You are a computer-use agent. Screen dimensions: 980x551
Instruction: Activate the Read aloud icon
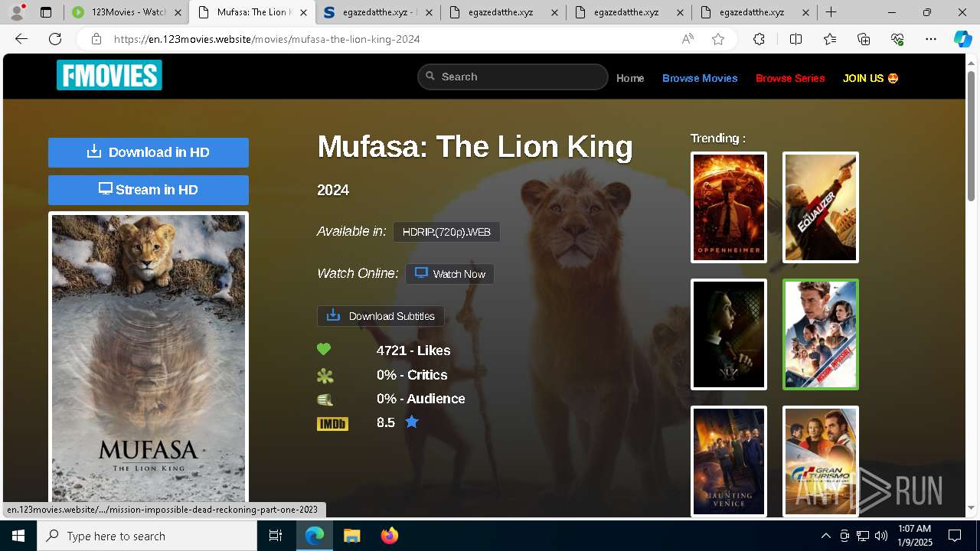point(688,39)
